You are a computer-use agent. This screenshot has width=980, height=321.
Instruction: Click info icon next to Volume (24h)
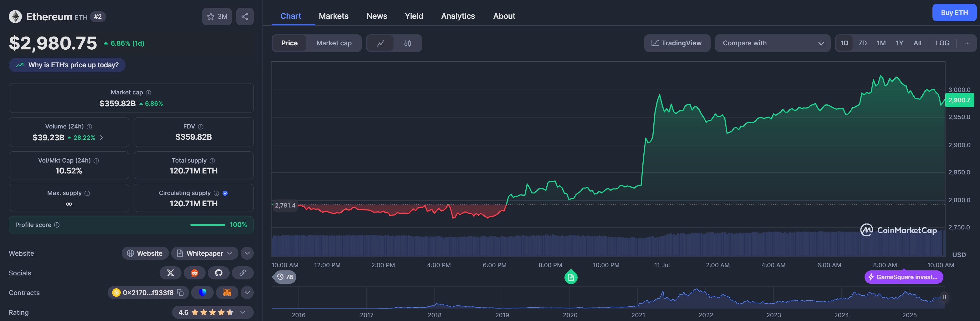point(89,127)
